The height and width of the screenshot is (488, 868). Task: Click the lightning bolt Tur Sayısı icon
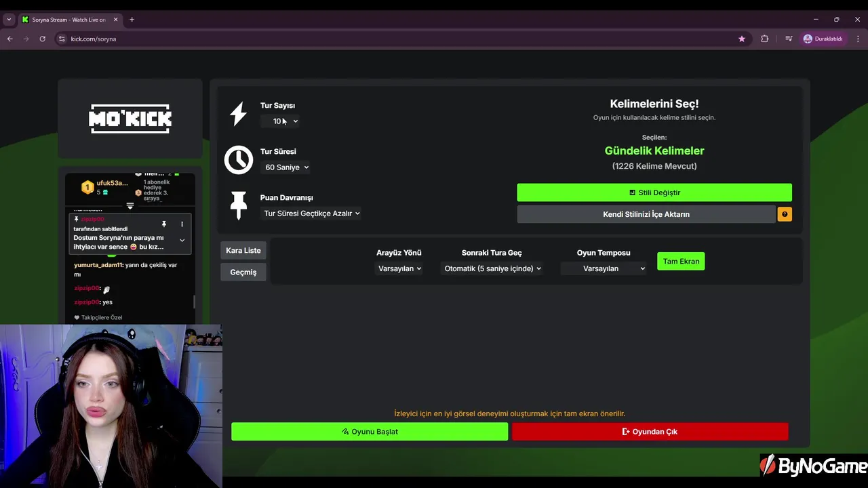(x=238, y=114)
